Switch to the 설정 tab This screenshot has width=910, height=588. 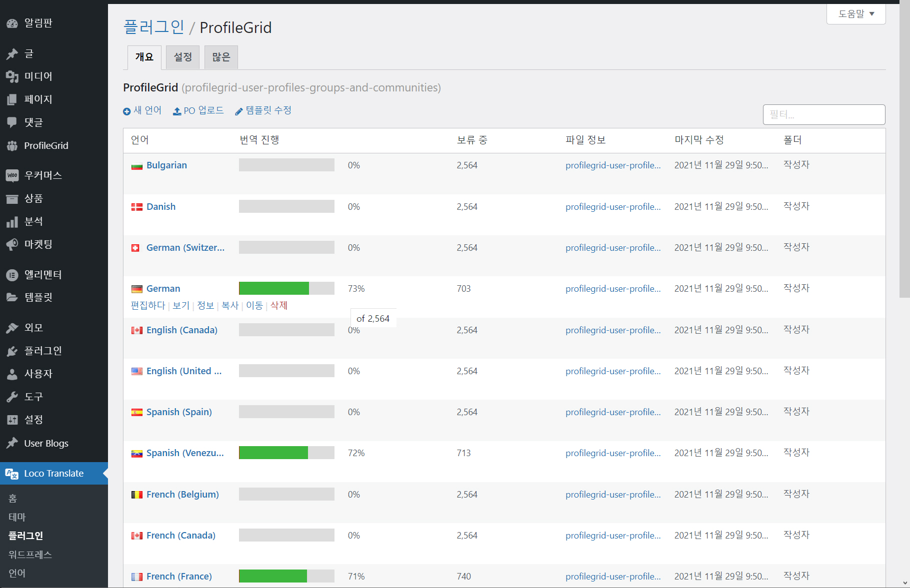click(183, 57)
